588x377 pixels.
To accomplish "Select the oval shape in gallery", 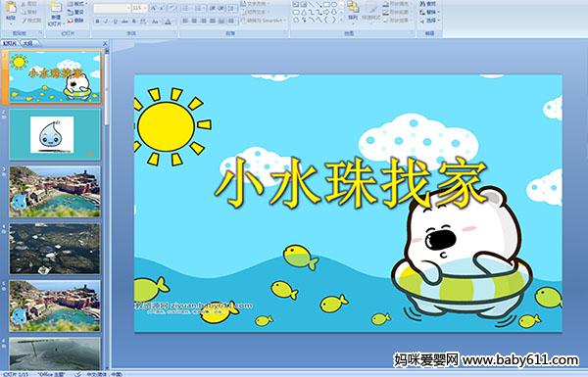I will 334,4.
